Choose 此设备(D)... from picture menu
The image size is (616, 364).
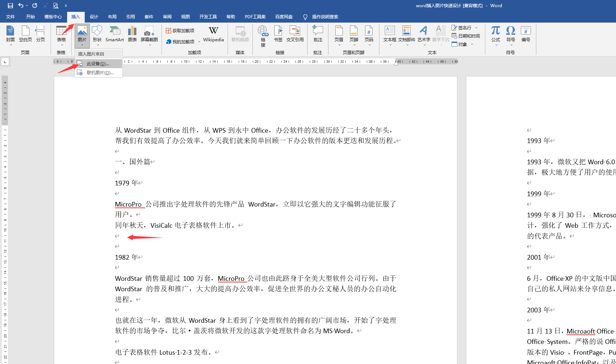click(98, 64)
